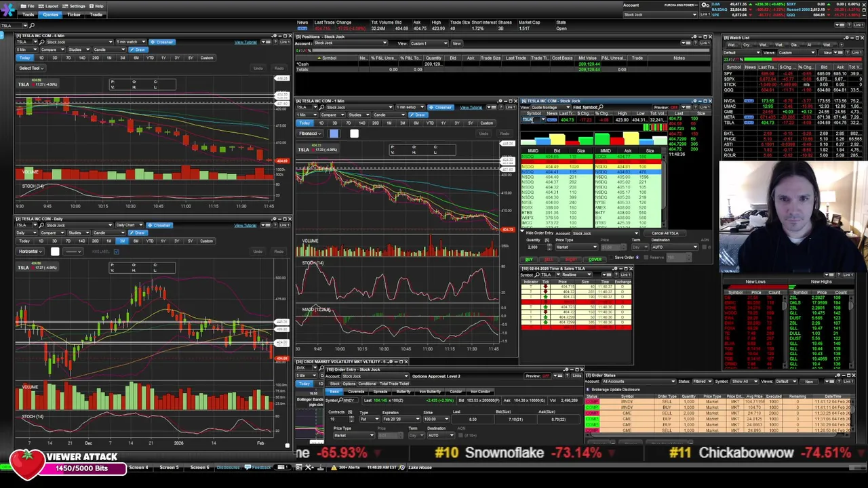Toggle Crosshair in the 1 Min chart
This screenshot has height=488, width=868.
click(x=441, y=107)
